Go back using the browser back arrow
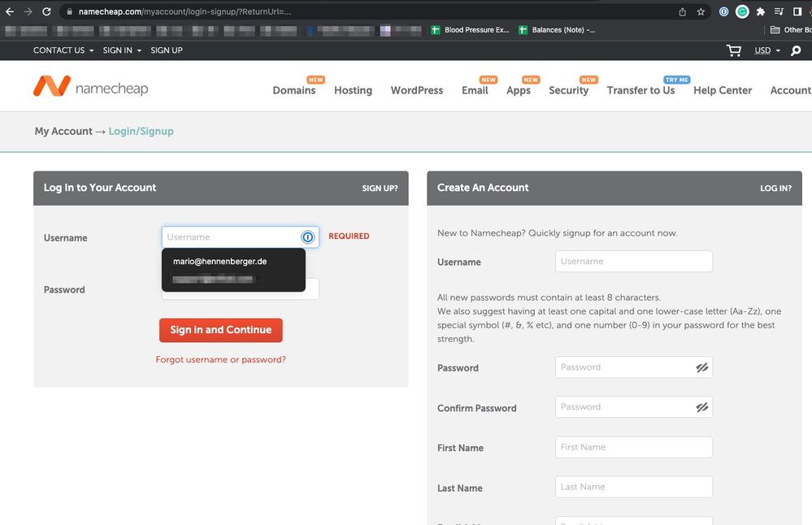This screenshot has width=812, height=525. click(10, 11)
